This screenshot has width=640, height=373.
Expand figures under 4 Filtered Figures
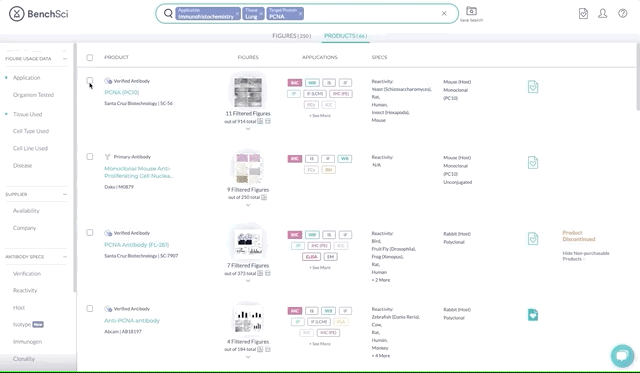248,357
